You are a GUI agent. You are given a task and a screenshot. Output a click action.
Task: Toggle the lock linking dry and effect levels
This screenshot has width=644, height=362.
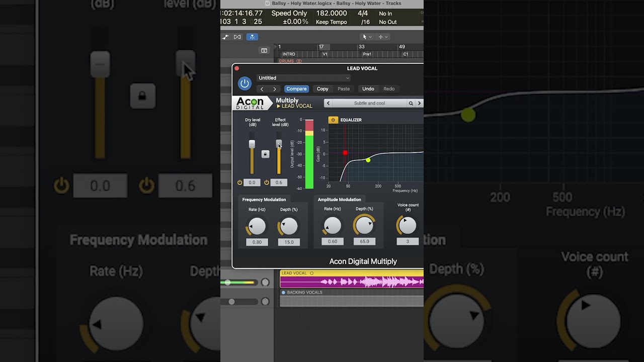point(265,154)
